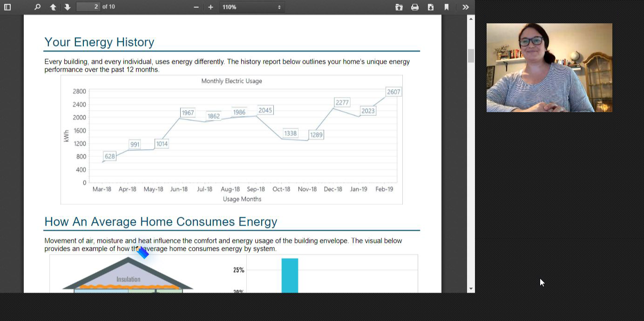The width and height of the screenshot is (644, 321).
Task: Click the 991 data label
Action: click(135, 144)
